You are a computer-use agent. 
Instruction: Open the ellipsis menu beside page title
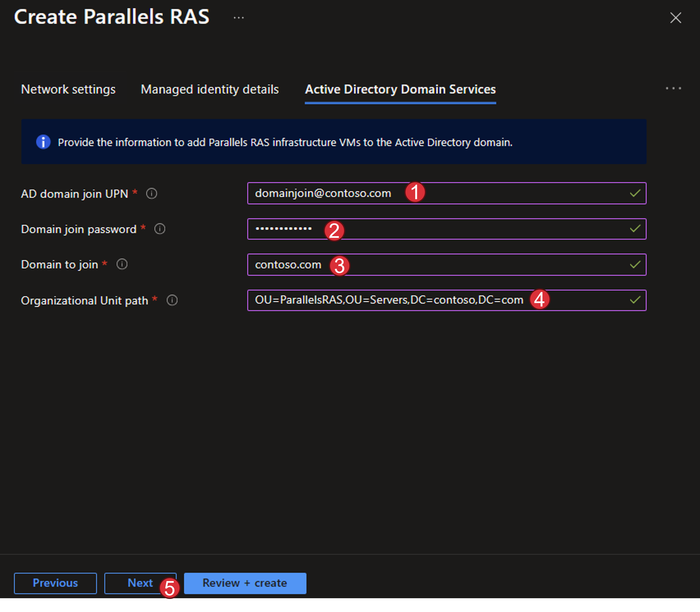coord(239,17)
